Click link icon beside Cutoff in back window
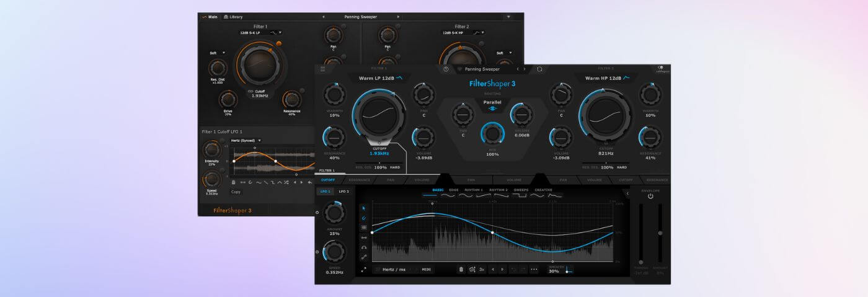This screenshot has height=297, width=868. (250, 91)
